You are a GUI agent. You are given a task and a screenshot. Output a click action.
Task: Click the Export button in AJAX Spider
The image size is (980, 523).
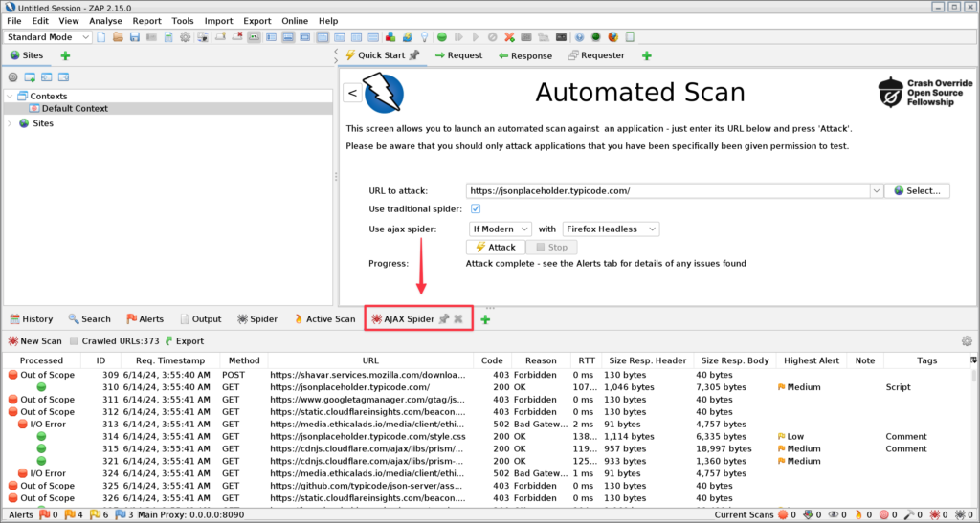pos(185,340)
